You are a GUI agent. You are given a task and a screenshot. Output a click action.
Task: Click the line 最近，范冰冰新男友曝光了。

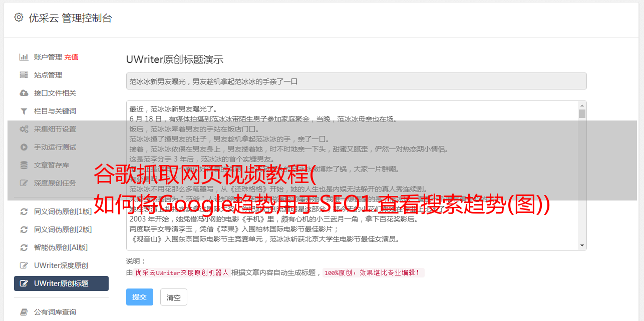point(175,109)
